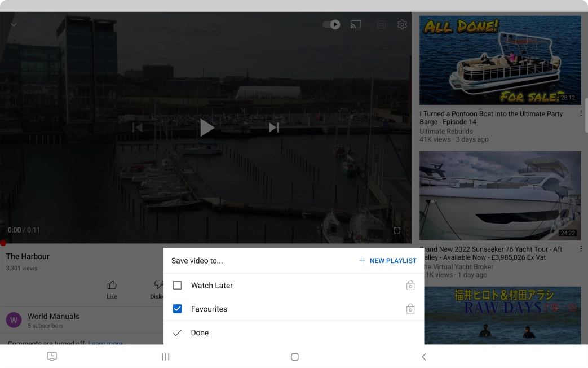Open options for the Pontoon Boat video
Viewport: 588px width, 368px height.
click(x=581, y=113)
